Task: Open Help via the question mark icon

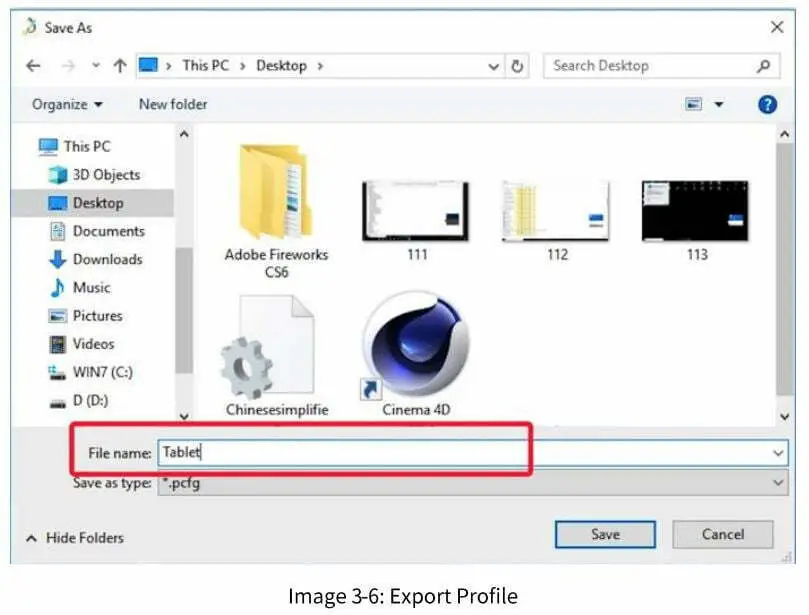Action: [766, 103]
